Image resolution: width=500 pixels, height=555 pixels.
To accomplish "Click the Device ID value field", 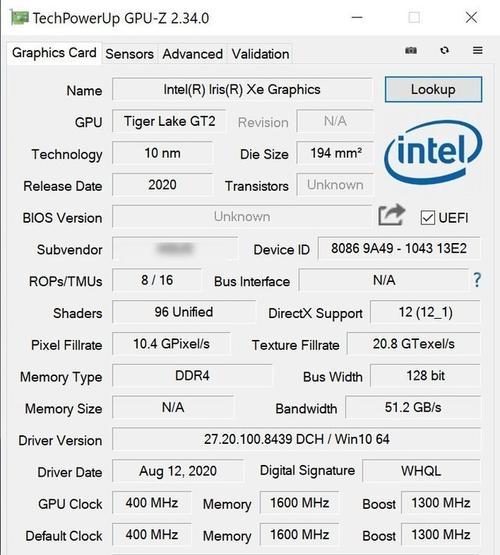I will pos(399,248).
